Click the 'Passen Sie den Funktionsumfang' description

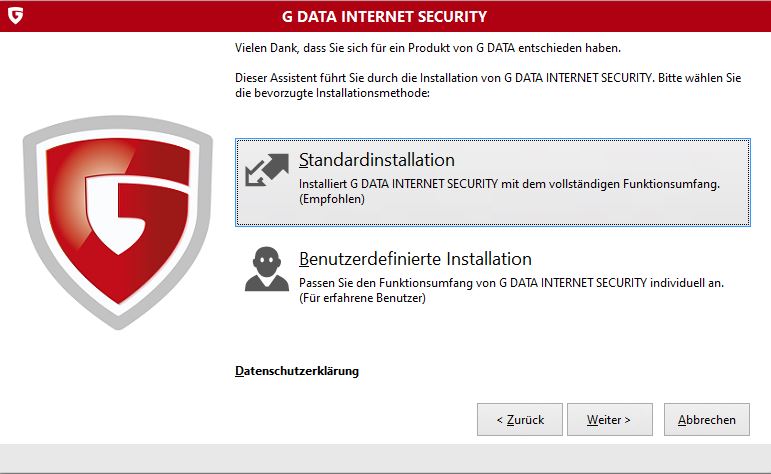[x=510, y=284]
